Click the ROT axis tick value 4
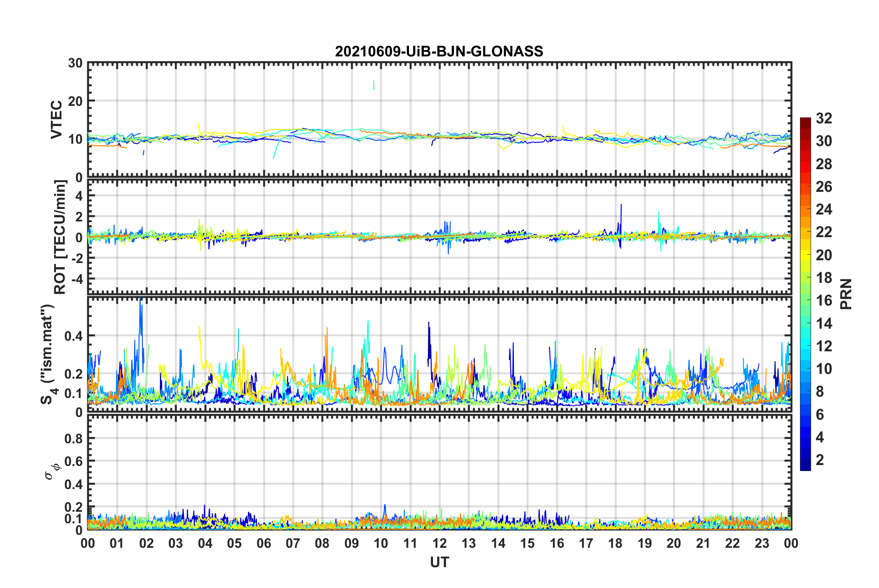This screenshot has height=588, width=879. (x=79, y=196)
